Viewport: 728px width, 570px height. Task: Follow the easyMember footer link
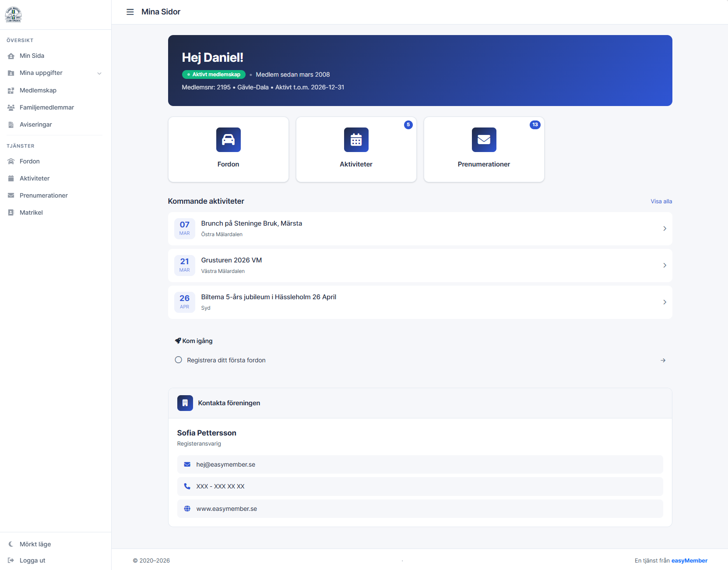coord(689,561)
